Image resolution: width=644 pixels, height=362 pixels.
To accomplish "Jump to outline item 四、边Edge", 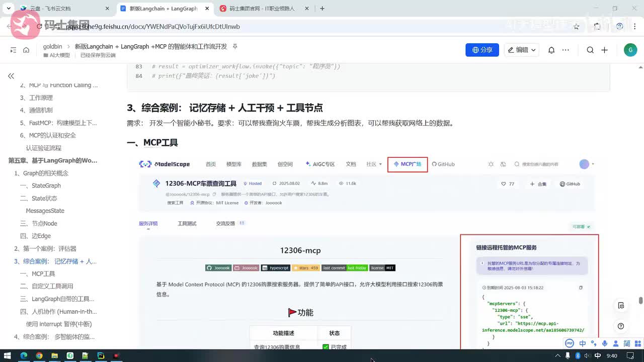I will pyautogui.click(x=35, y=236).
